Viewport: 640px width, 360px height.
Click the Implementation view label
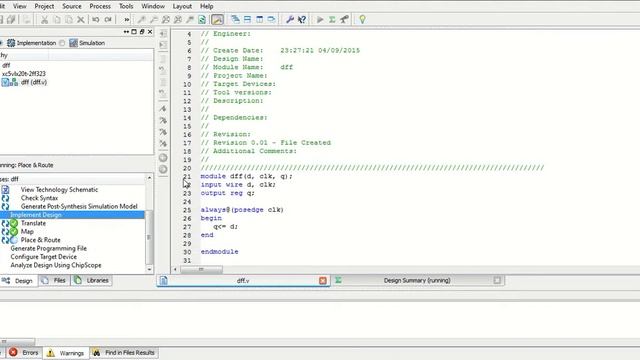(x=36, y=43)
